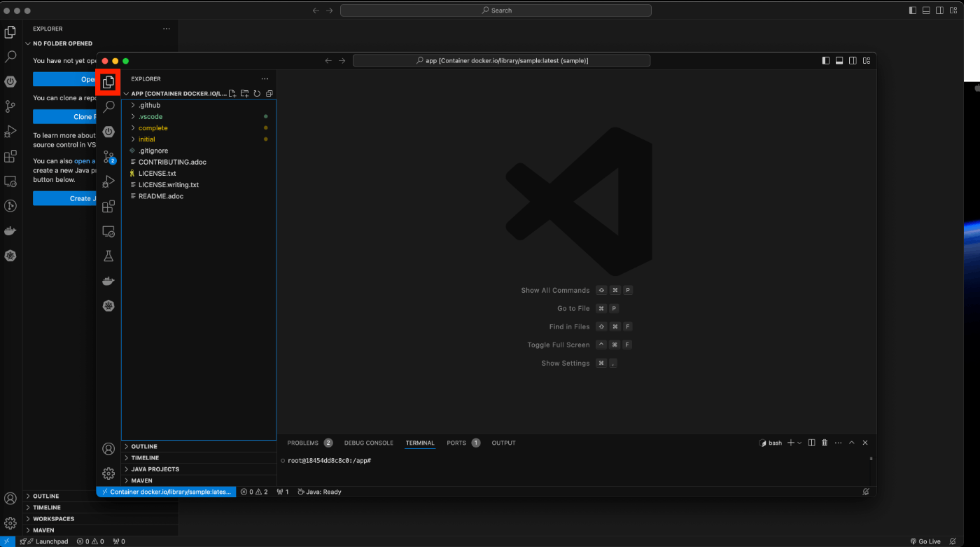Collapse all folders in APP explorer

point(269,93)
